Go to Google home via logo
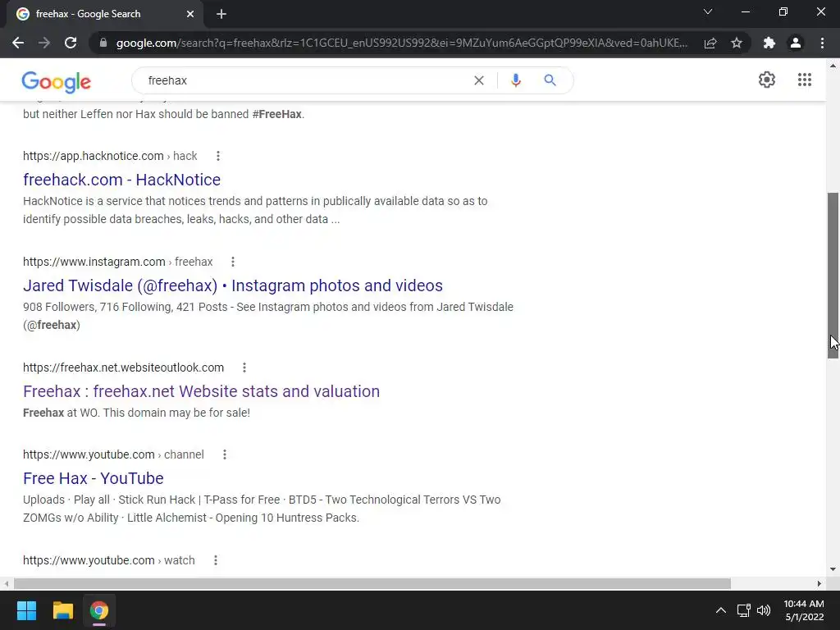The height and width of the screenshot is (630, 840). 57,81
